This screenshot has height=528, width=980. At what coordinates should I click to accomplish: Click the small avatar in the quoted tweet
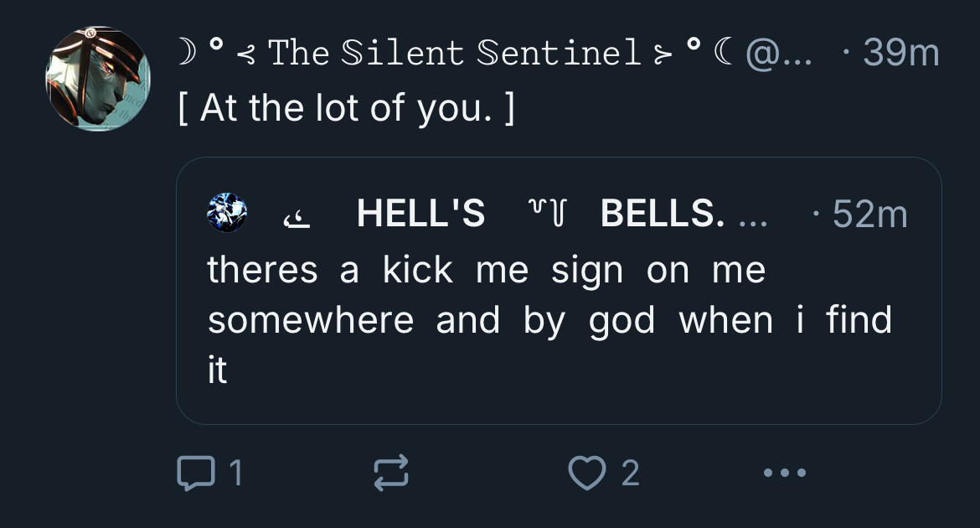click(227, 213)
